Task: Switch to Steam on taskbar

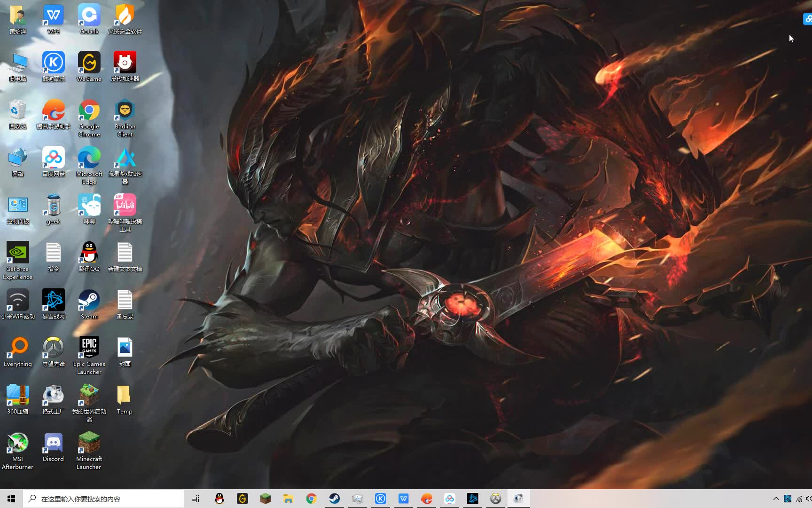Action: tap(334, 499)
